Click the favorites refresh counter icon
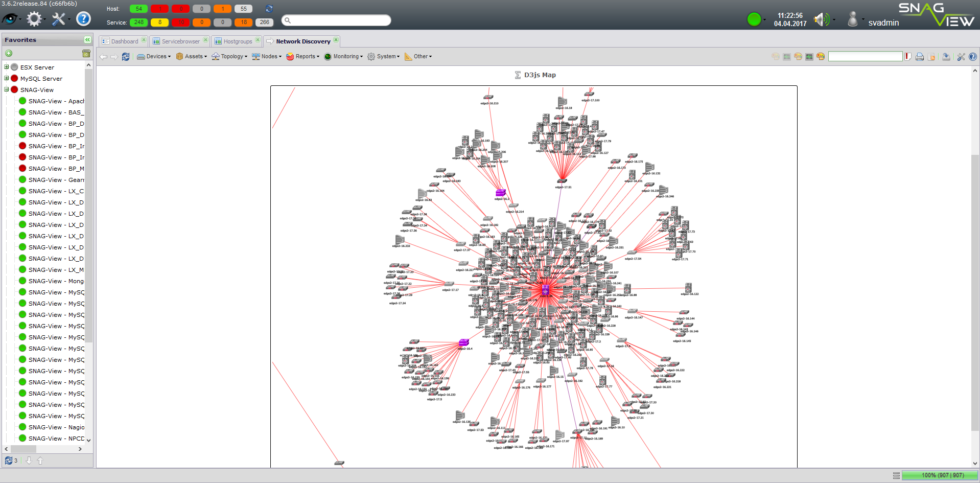 pos(9,461)
